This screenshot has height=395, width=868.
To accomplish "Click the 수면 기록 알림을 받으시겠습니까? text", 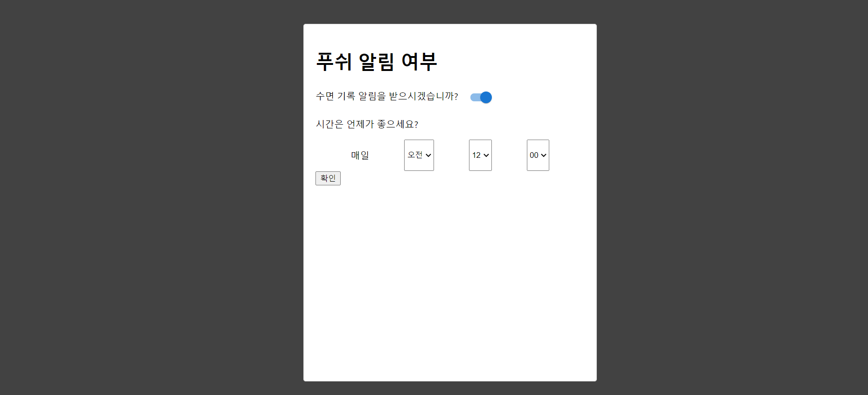I will click(x=387, y=96).
